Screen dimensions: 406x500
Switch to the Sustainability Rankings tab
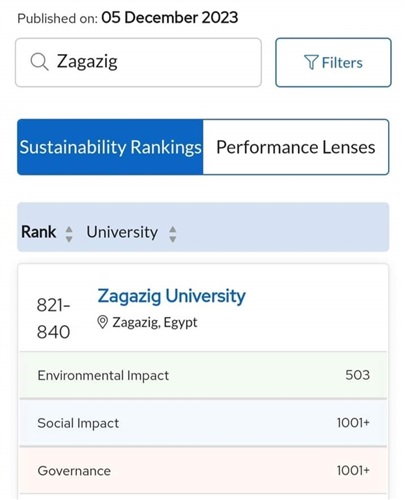point(110,147)
